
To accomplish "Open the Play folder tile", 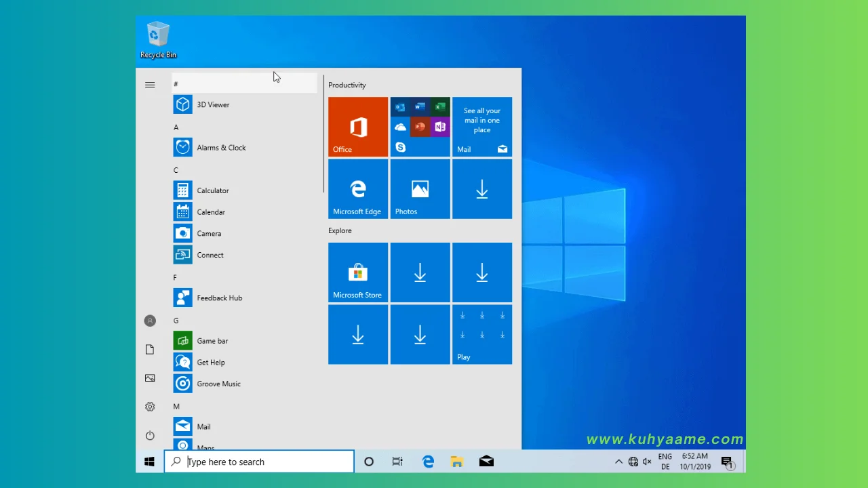I will coord(482,335).
